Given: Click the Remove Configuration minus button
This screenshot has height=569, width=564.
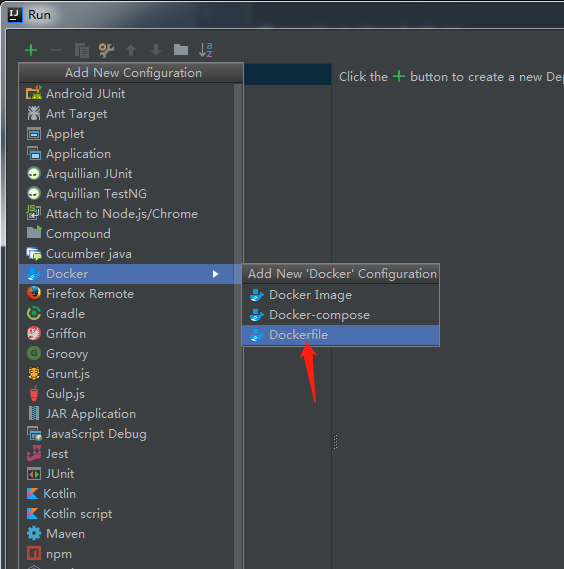Looking at the screenshot, I should (x=56, y=50).
